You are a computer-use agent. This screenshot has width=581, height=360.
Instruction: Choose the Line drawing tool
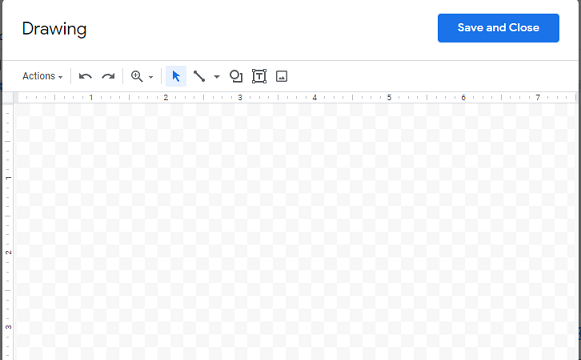point(199,76)
